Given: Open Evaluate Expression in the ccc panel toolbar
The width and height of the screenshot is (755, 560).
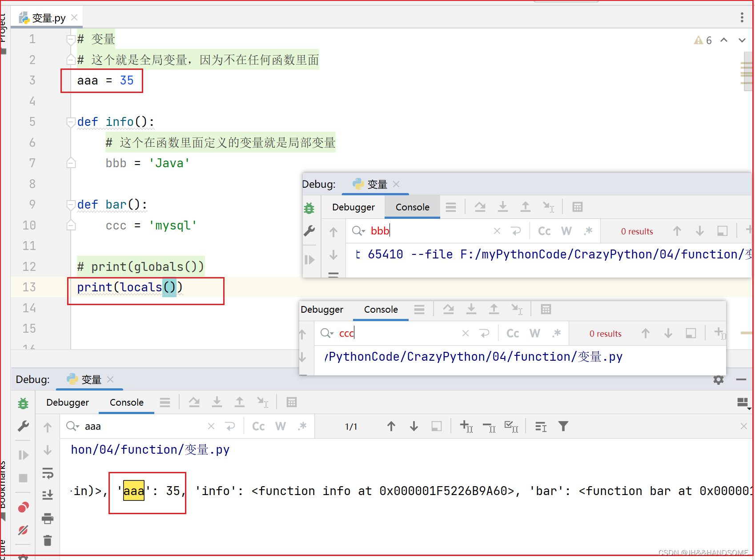Looking at the screenshot, I should (x=546, y=309).
